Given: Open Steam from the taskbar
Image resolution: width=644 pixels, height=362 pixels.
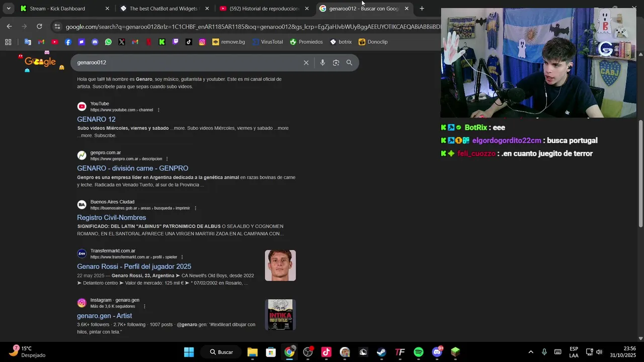Looking at the screenshot, I should point(381,352).
